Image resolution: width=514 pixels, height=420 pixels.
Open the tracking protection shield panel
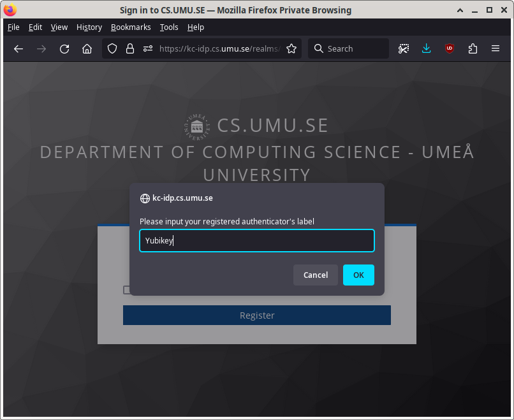(x=112, y=49)
